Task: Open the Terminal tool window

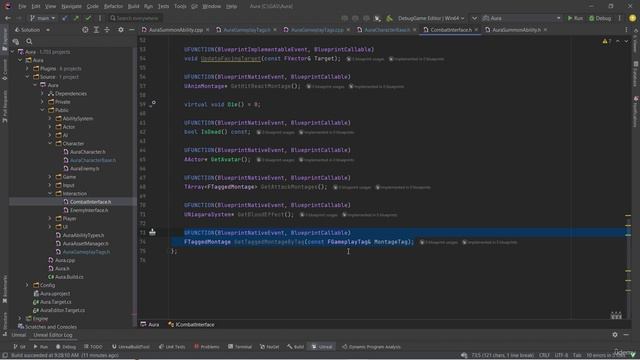Action: click(240, 347)
